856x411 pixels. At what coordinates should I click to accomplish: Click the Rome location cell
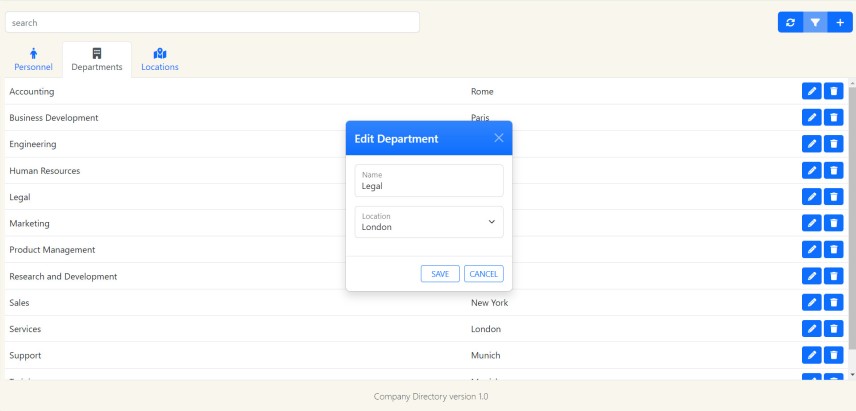pyautogui.click(x=482, y=92)
